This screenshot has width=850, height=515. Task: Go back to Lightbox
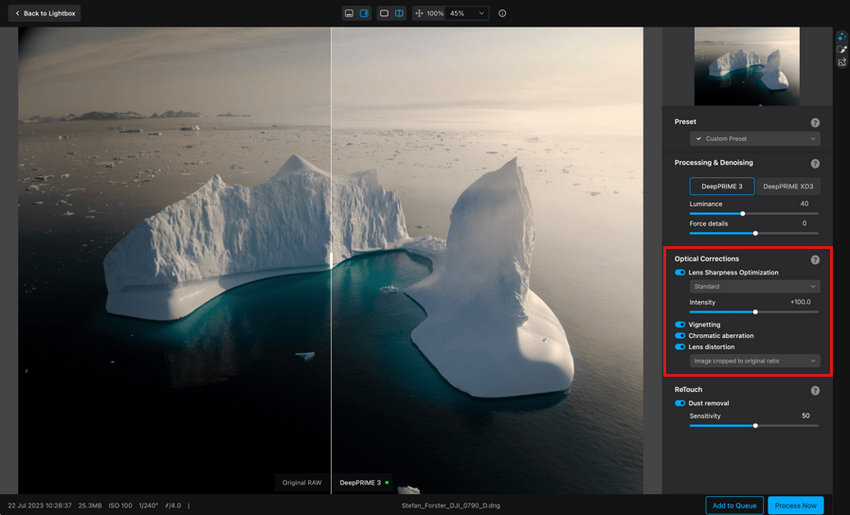pos(44,13)
